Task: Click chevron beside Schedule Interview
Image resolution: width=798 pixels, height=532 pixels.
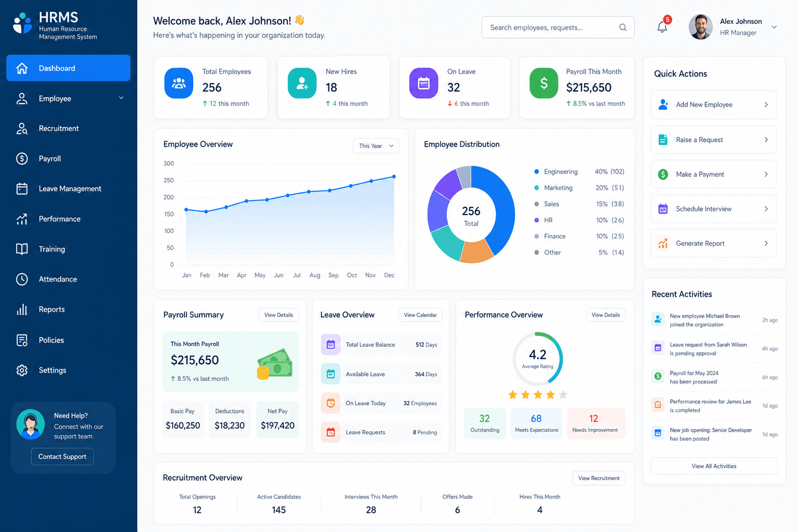Action: coord(766,209)
